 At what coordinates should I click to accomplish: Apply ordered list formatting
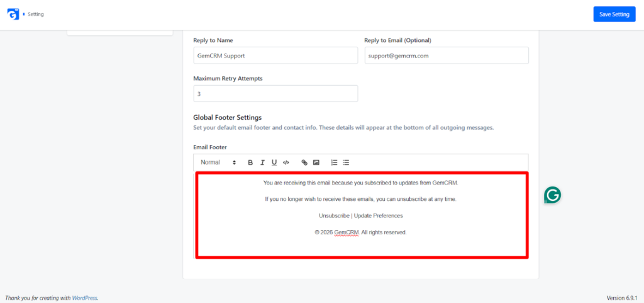tap(335, 163)
